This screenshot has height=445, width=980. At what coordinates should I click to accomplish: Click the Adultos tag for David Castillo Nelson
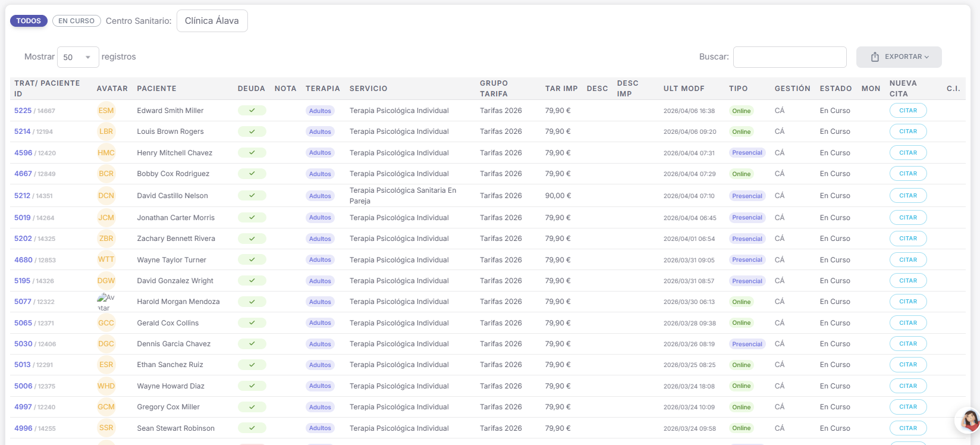(320, 196)
